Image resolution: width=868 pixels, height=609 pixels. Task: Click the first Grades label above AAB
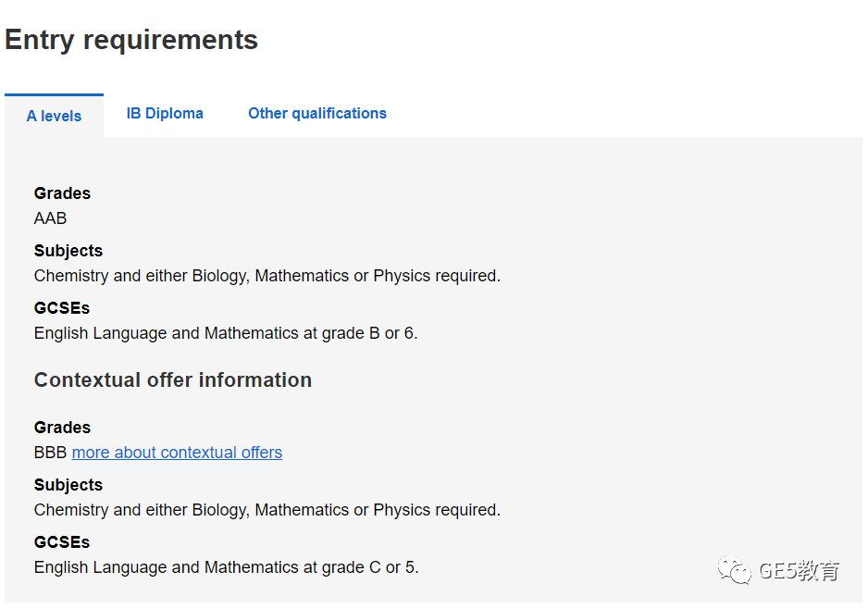point(62,193)
